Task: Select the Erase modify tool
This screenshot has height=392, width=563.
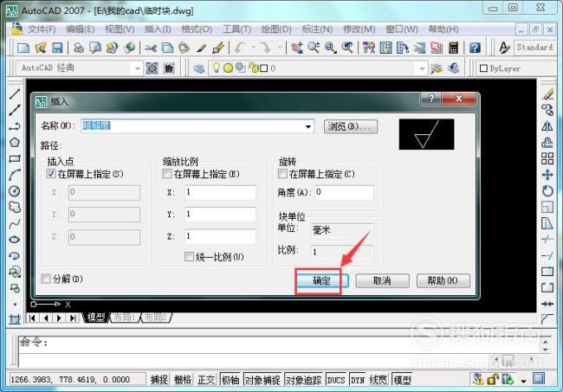Action: [x=547, y=94]
